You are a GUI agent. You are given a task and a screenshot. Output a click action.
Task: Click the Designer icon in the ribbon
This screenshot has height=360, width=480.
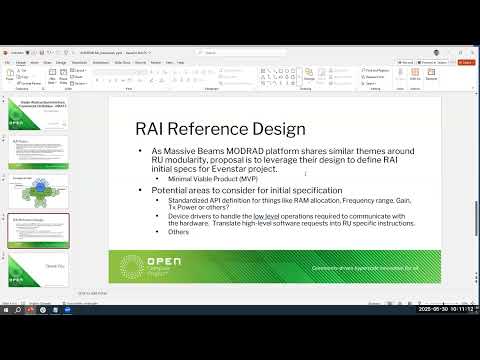(x=431, y=74)
